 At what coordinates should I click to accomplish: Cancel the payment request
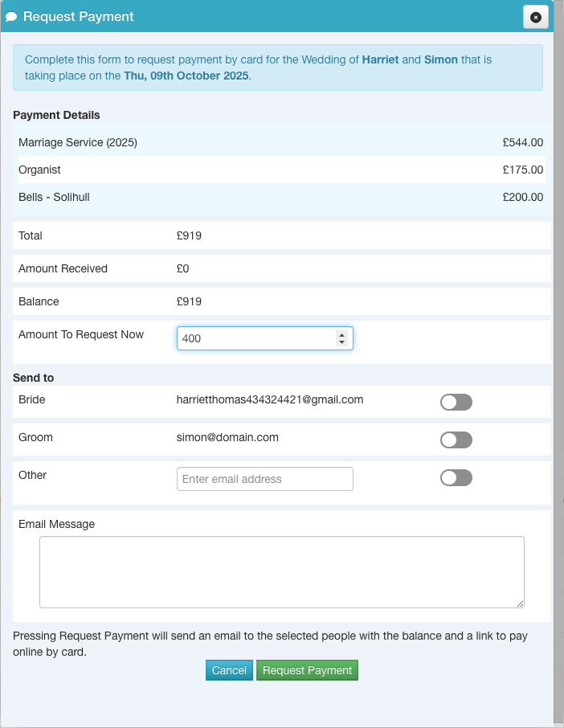[229, 670]
